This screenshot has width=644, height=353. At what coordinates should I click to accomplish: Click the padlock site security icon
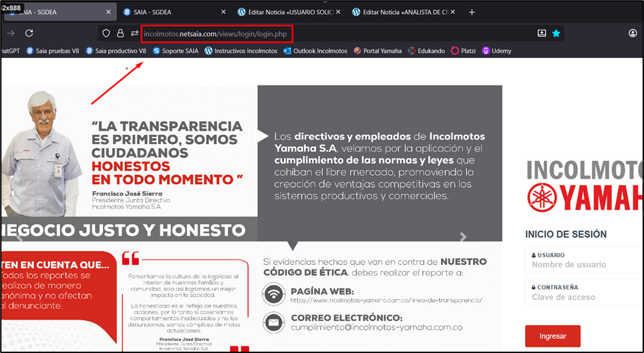(120, 33)
